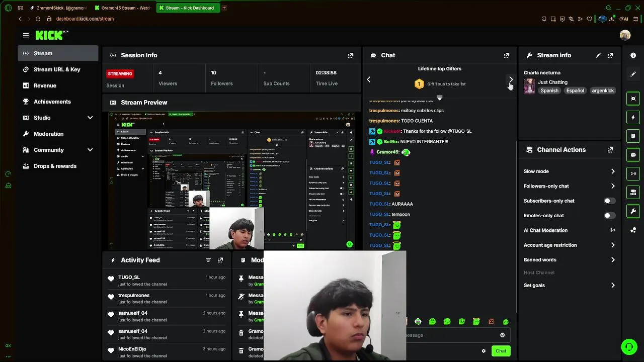Click the Spanish tag

click(549, 90)
